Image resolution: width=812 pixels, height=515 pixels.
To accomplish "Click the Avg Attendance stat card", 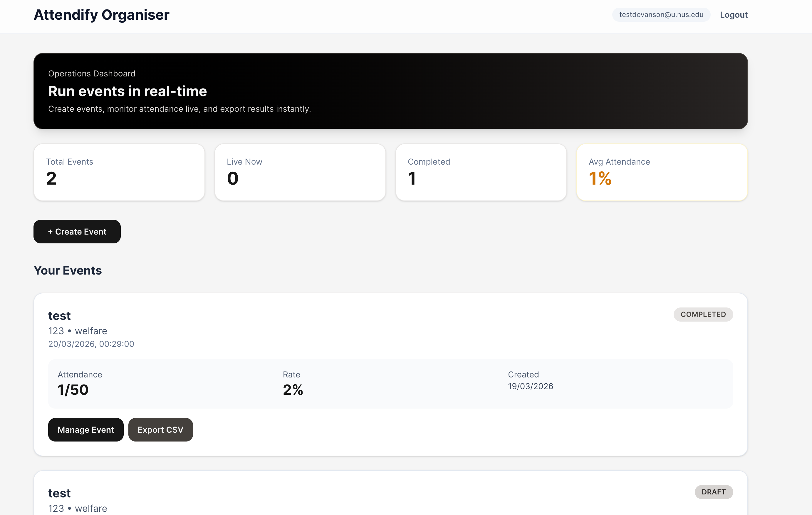I will click(x=662, y=172).
